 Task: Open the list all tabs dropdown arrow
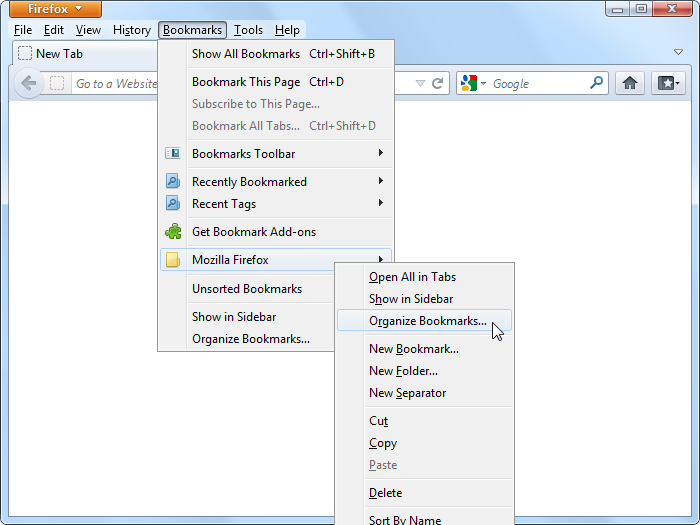point(678,53)
